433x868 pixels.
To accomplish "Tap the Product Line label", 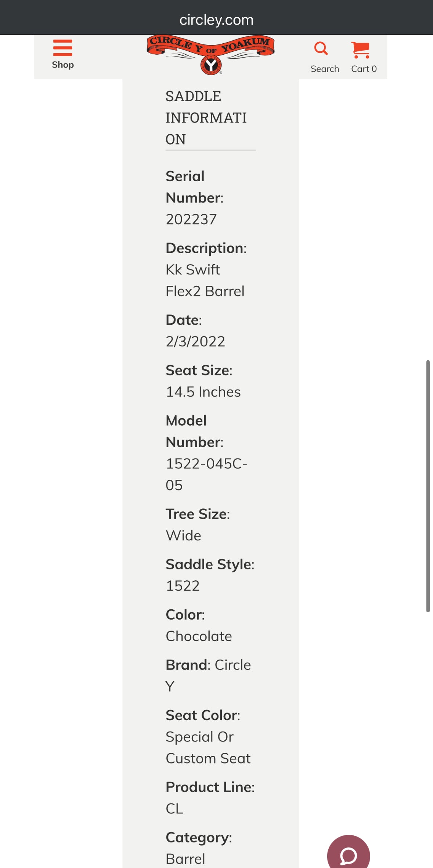I will [x=209, y=787].
